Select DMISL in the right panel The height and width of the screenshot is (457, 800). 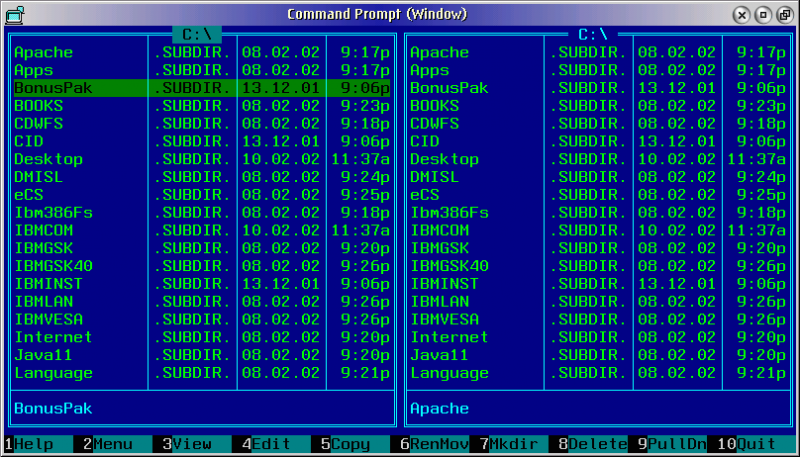tap(435, 177)
